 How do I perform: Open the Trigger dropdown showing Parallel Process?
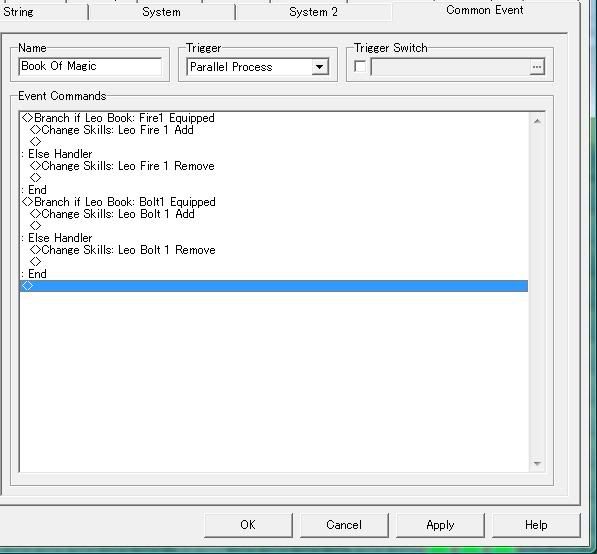click(x=258, y=67)
